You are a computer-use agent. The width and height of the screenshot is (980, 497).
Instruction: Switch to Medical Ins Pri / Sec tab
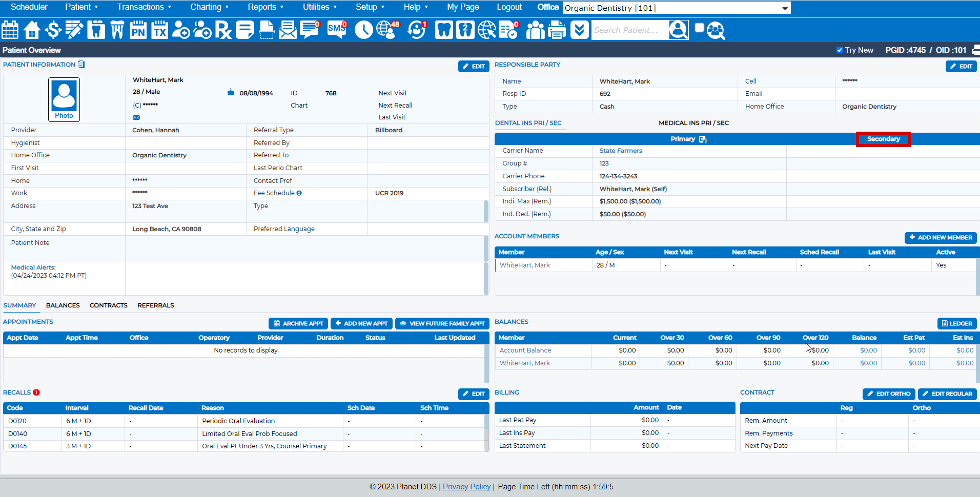click(x=693, y=123)
